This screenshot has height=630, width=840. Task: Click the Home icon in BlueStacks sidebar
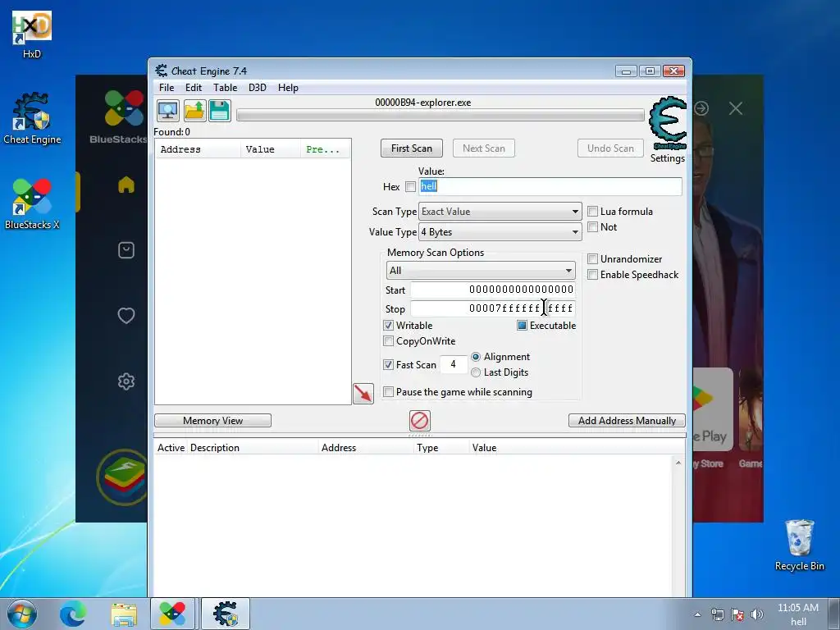[126, 185]
